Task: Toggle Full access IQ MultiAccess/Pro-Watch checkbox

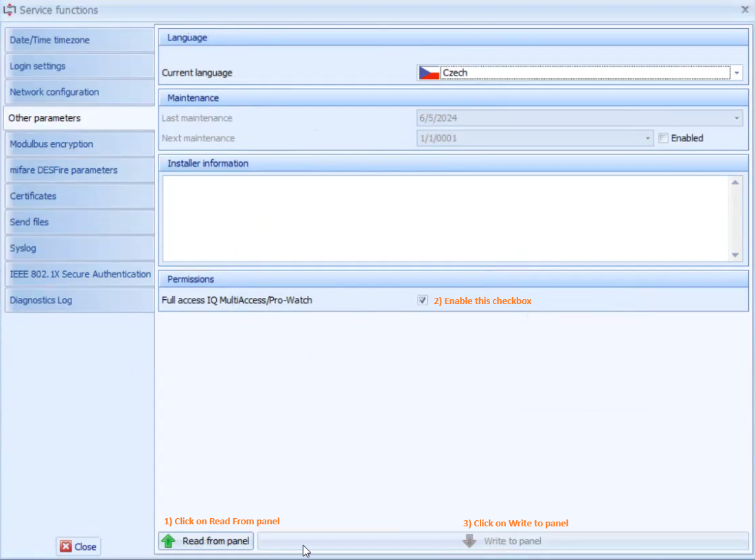Action: tap(422, 301)
